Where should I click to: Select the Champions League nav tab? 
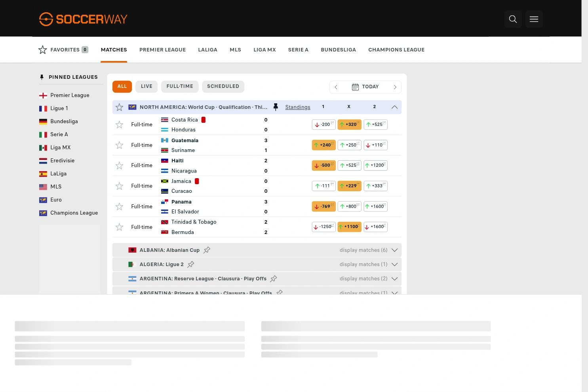tap(396, 49)
